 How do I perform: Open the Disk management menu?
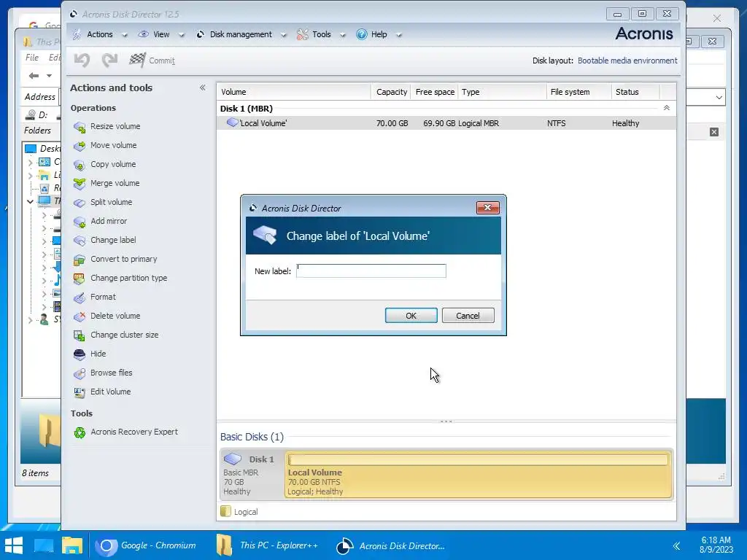(241, 34)
